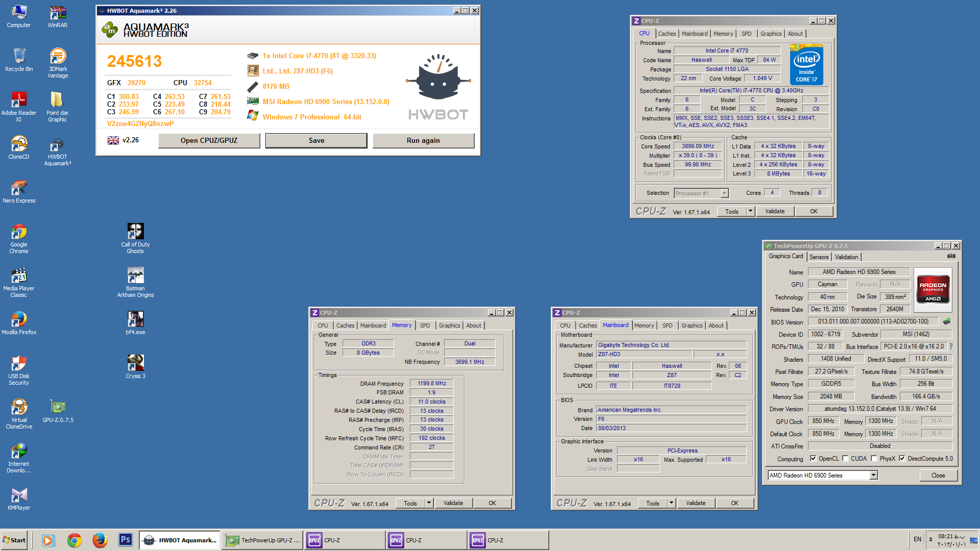980x551 pixels.
Task: Click the GPU-Z screenshot camera icon
Action: click(x=951, y=256)
